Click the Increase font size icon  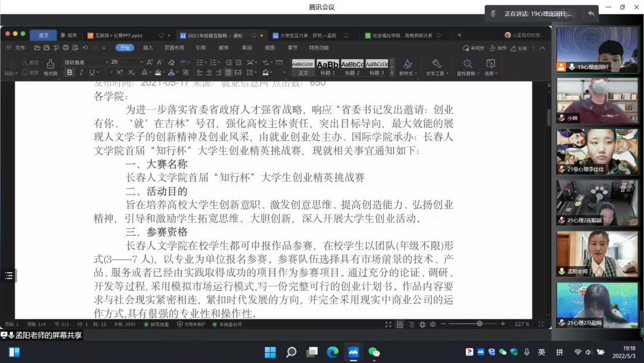[150, 62]
